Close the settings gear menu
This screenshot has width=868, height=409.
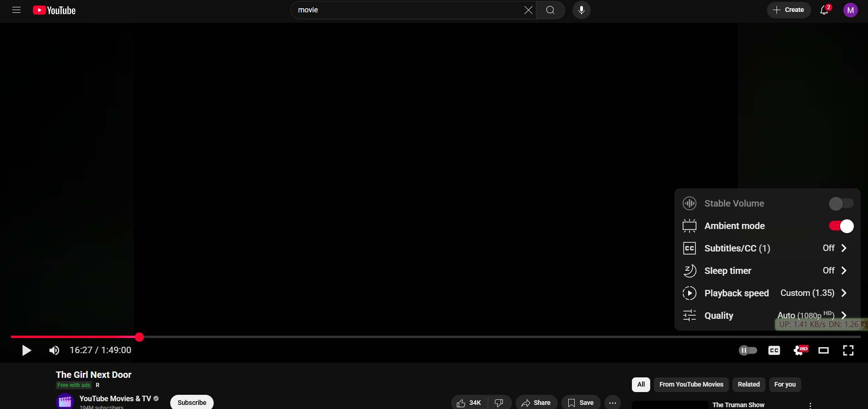click(x=800, y=350)
